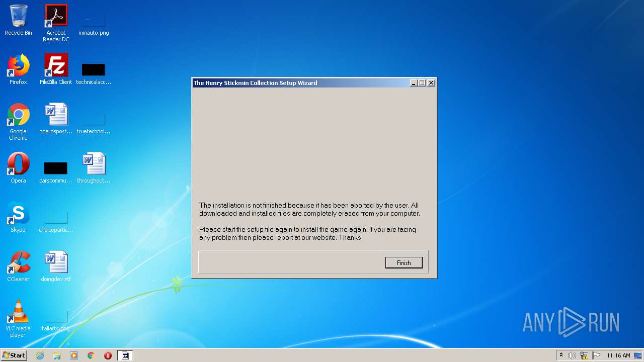The height and width of the screenshot is (362, 644).
Task: Click the Show desktop button
Action: (638, 355)
